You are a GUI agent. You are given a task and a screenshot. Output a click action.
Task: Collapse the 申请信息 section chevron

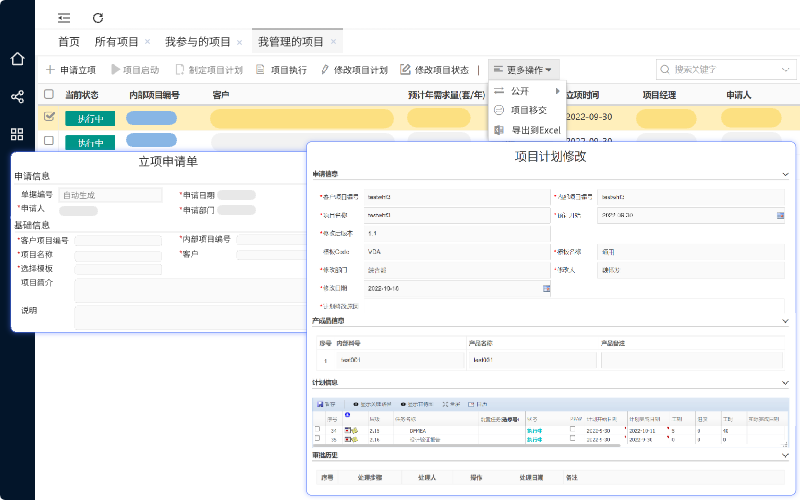coord(786,174)
